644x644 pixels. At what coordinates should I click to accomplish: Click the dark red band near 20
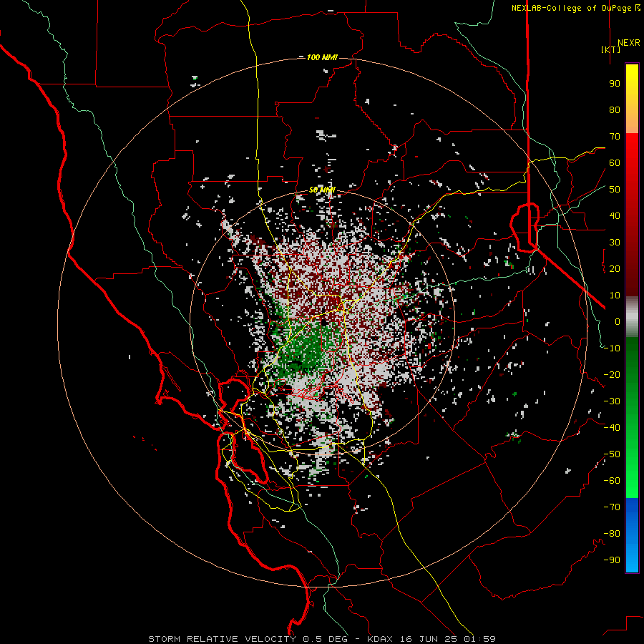(x=632, y=268)
